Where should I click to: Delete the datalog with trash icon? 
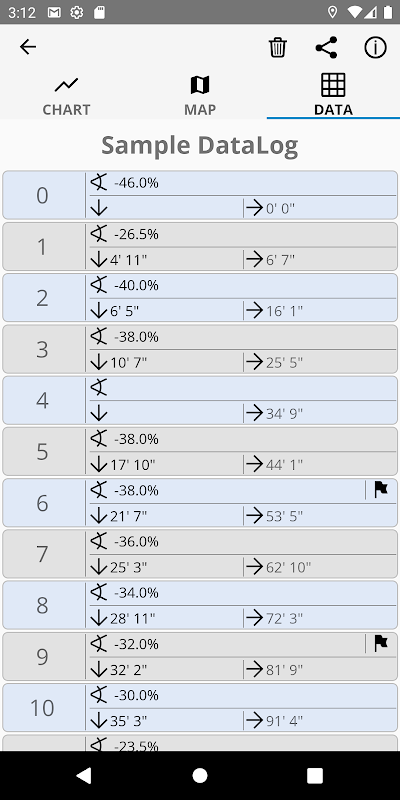278,47
